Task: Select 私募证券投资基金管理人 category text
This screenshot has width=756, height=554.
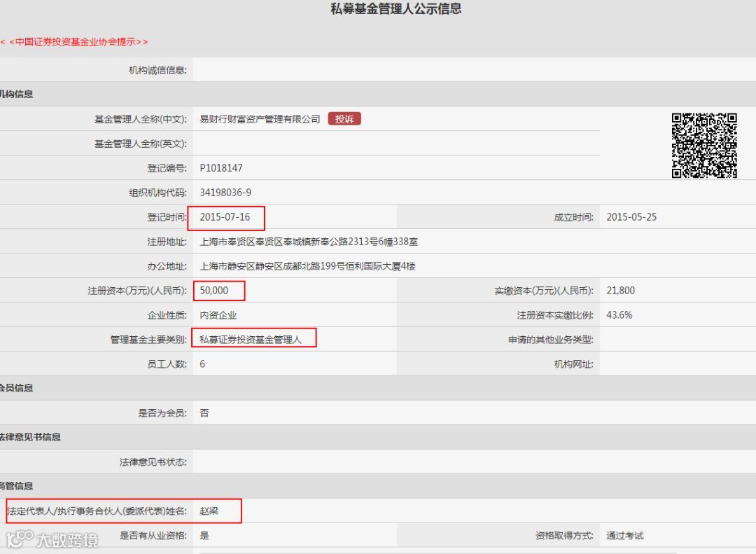Action: pos(251,340)
